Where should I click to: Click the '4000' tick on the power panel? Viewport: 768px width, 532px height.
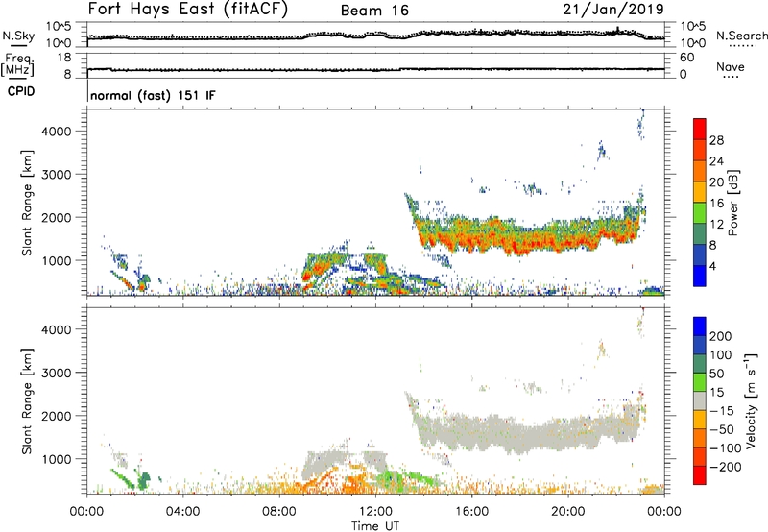[x=56, y=132]
